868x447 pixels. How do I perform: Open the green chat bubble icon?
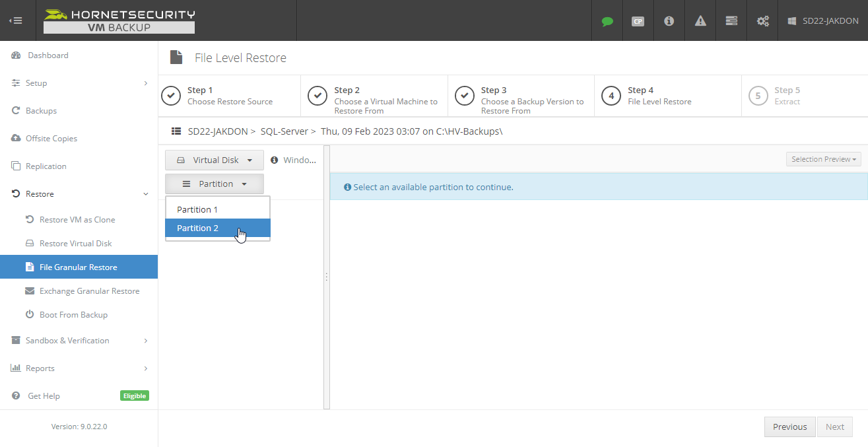tap(607, 20)
